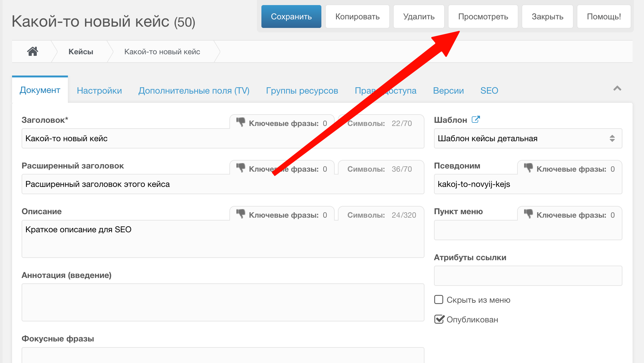Image resolution: width=644 pixels, height=363 pixels.
Task: Click thumbs-down icon on Расширенный заголовок
Action: pyautogui.click(x=241, y=168)
